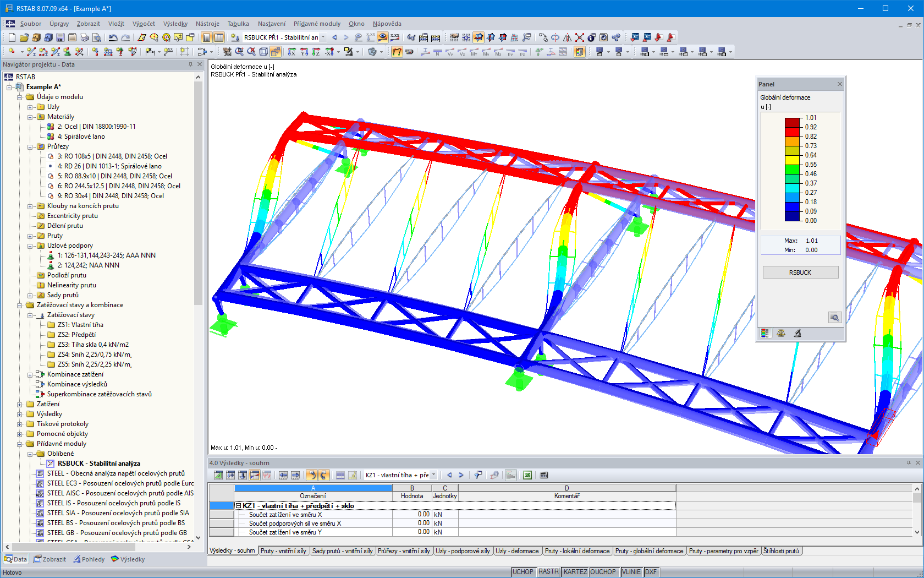Click the red swatch at the legend top
The image size is (924, 578).
793,122
